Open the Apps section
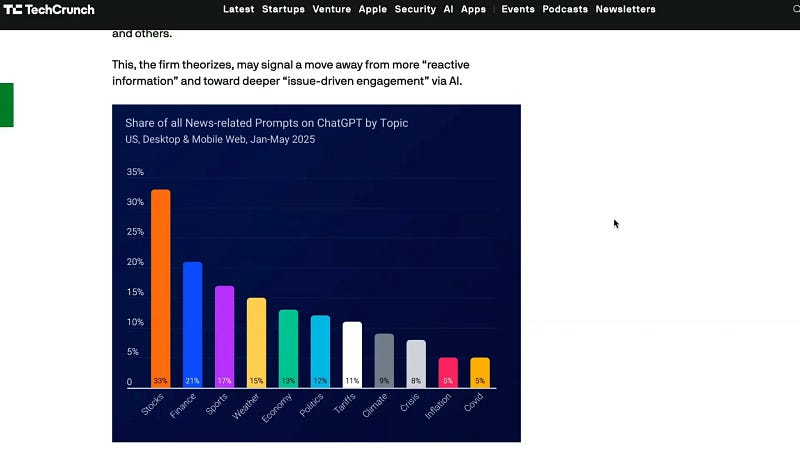This screenshot has height=450, width=800. point(473,9)
